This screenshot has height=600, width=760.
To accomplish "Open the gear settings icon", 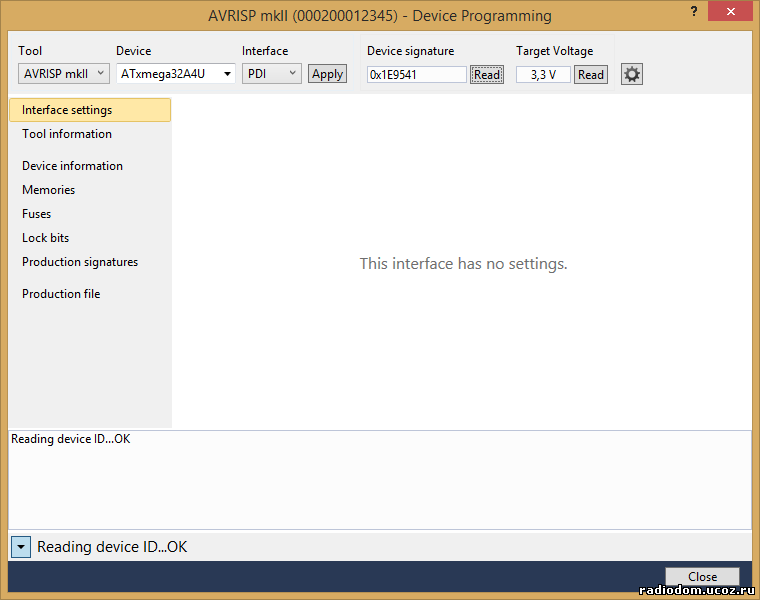I will pyautogui.click(x=632, y=75).
